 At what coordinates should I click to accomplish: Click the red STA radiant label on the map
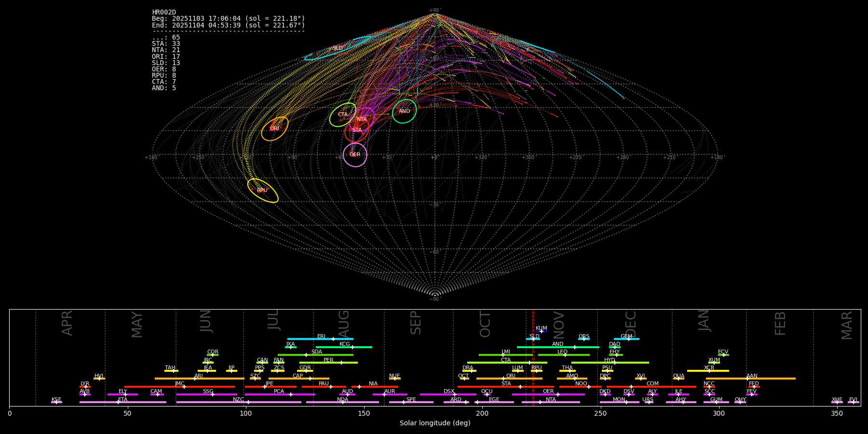pyautogui.click(x=357, y=130)
